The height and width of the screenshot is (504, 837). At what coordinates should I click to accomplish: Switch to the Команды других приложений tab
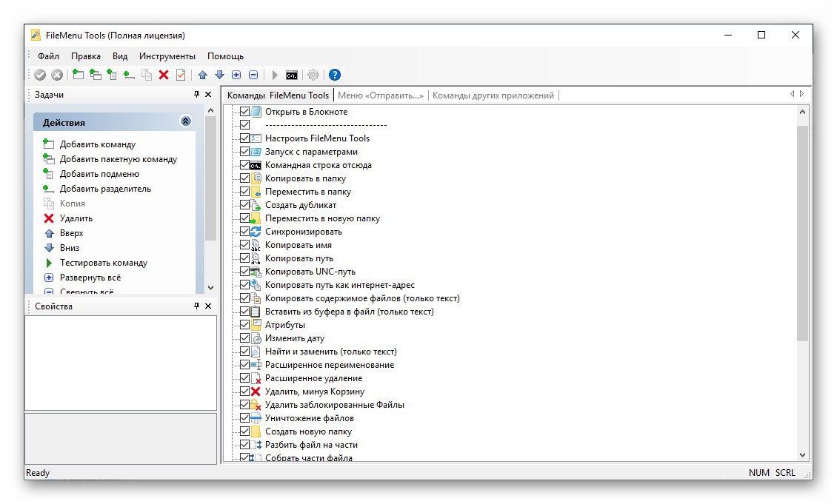493,95
